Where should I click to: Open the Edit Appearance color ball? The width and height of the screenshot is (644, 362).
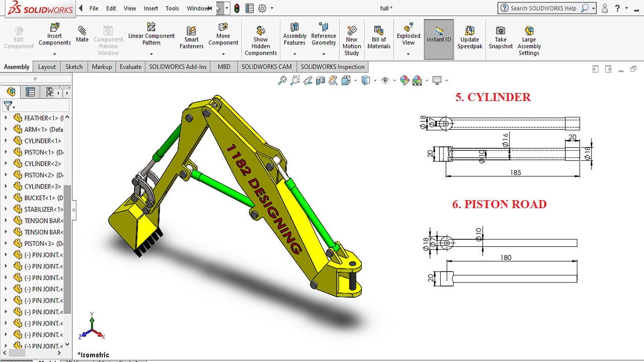pyautogui.click(x=405, y=80)
